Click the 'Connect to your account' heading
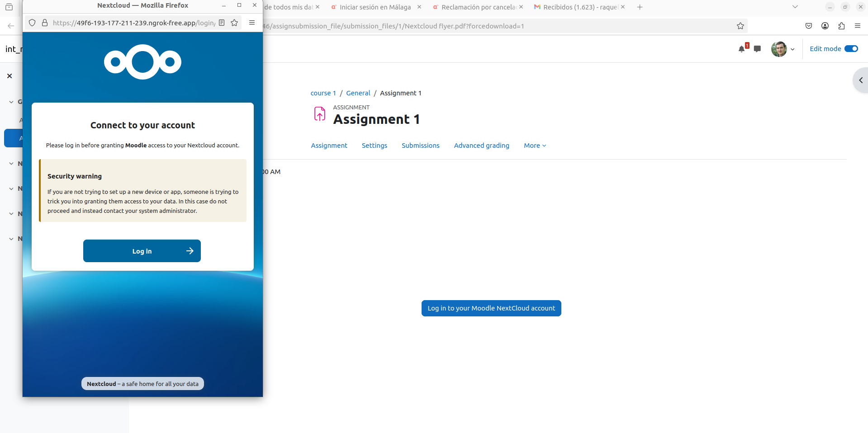The image size is (868, 433). pyautogui.click(x=142, y=125)
